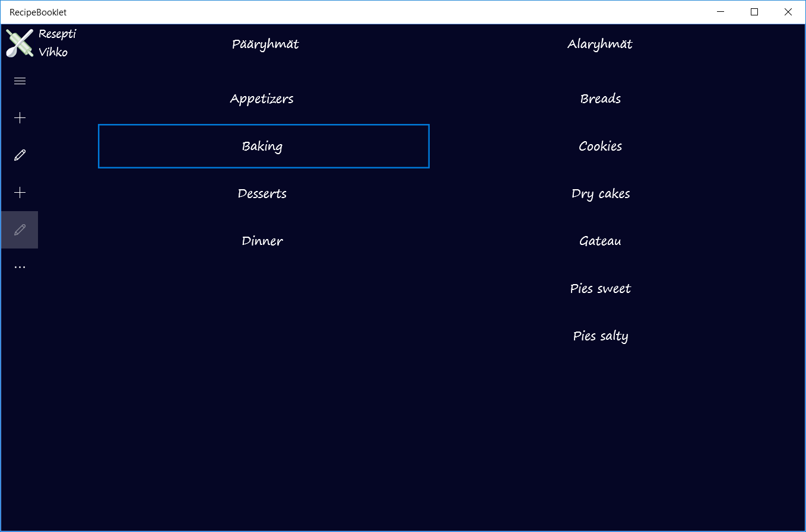Open the Pies salty subgroup
Screen dimensions: 806x532
(600, 336)
